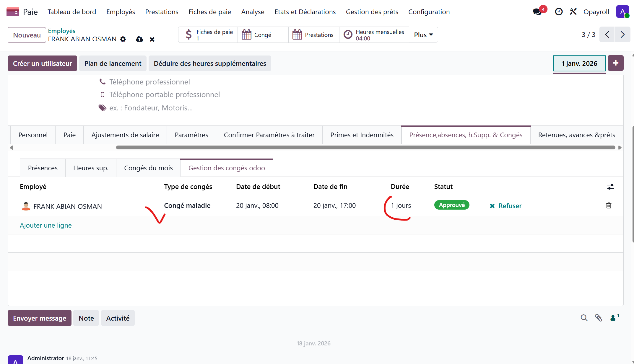Click the cloud save icon
634x364 pixels.
tap(139, 39)
